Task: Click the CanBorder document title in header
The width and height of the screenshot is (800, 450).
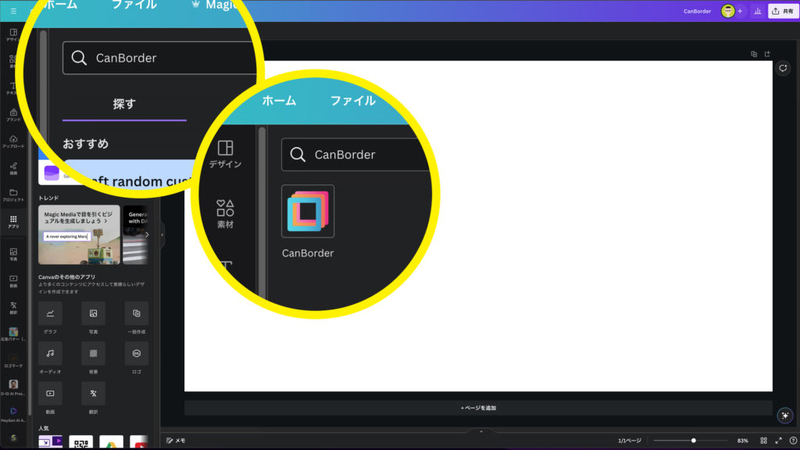Action: 697,11
